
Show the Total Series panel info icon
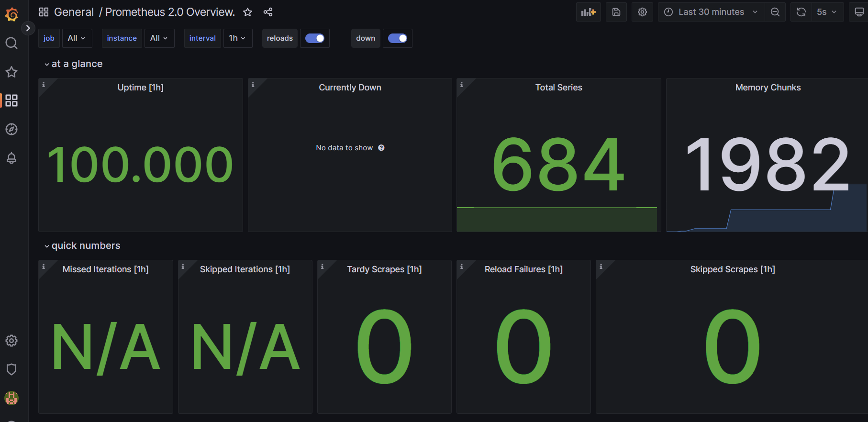click(x=462, y=85)
